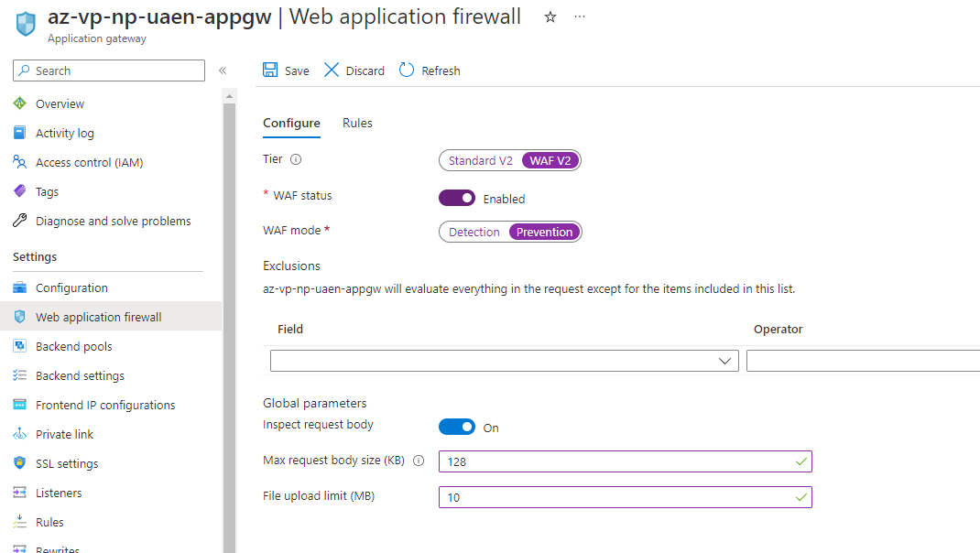Show Max request body size info icon

(419, 461)
